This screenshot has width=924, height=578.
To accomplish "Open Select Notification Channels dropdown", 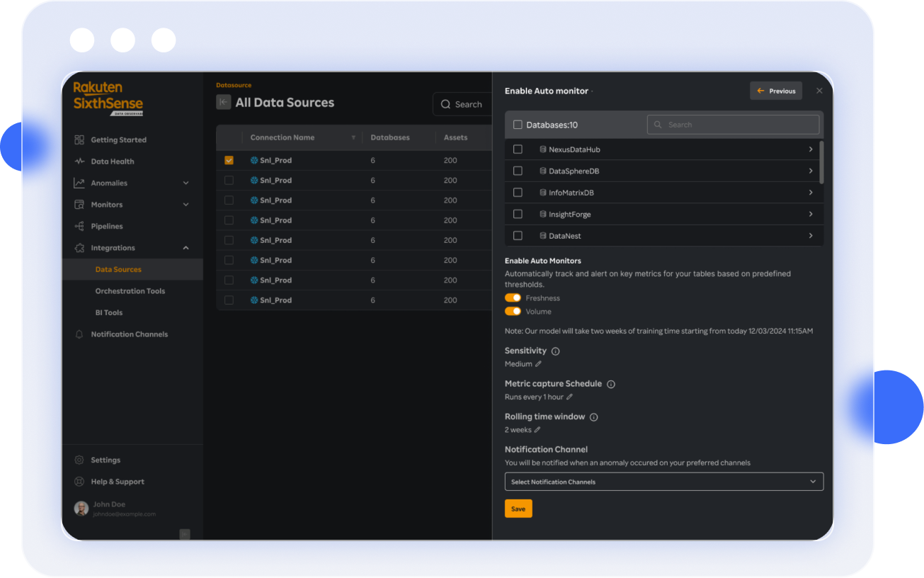I will coord(664,482).
